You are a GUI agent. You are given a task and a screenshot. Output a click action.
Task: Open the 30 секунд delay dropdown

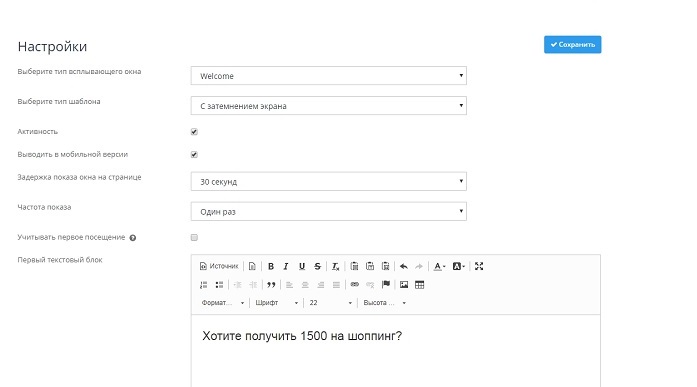click(x=328, y=181)
